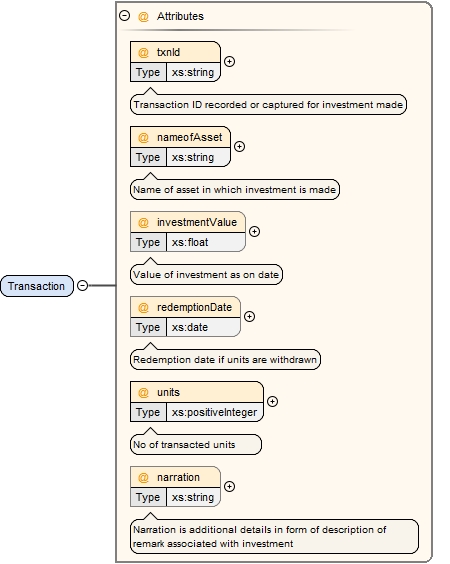The image size is (450, 564).
Task: Click the @ icon of redemptionDate
Action: coord(143,308)
